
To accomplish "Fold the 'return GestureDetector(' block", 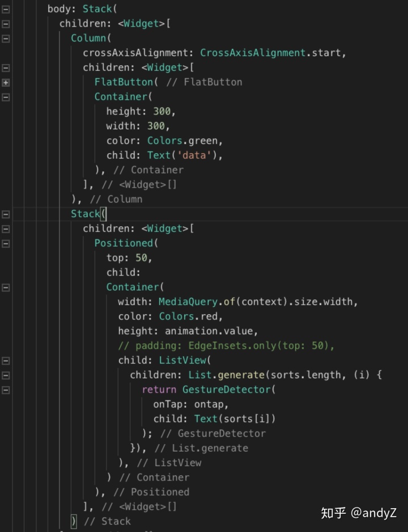I will coord(6,390).
